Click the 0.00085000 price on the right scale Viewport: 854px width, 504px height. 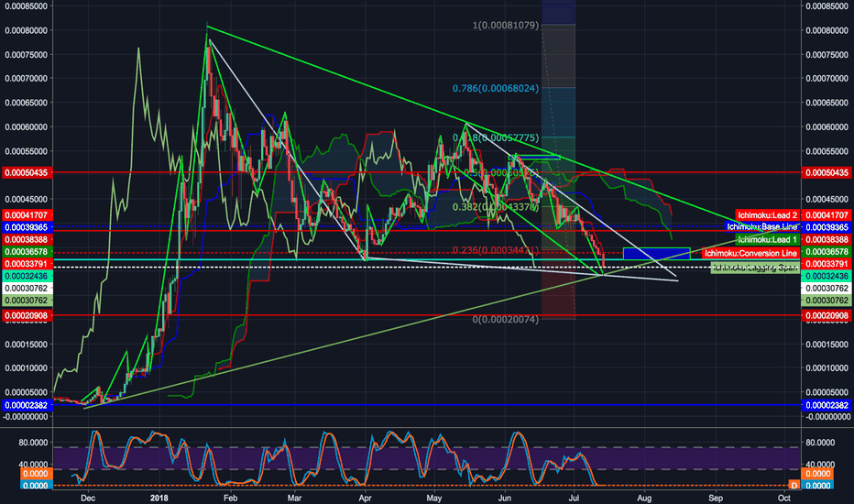[827, 6]
